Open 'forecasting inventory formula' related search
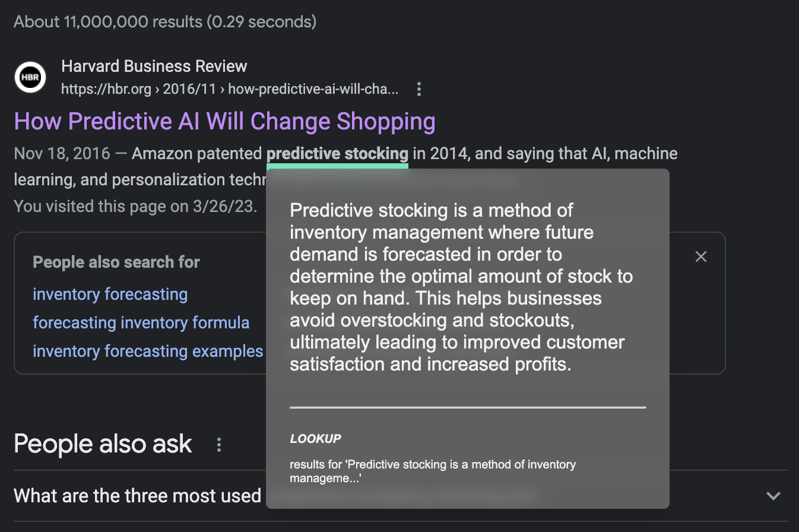Screen dimensions: 799x532 click(141, 322)
